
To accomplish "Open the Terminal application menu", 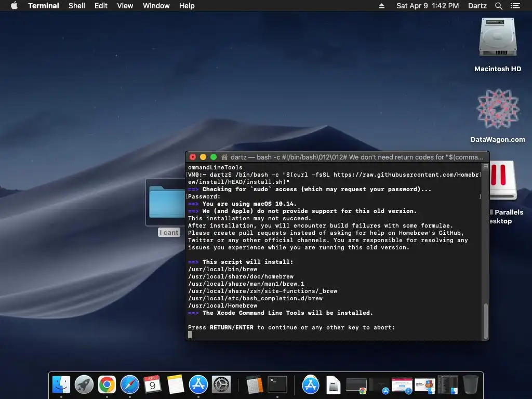I will [x=44, y=6].
